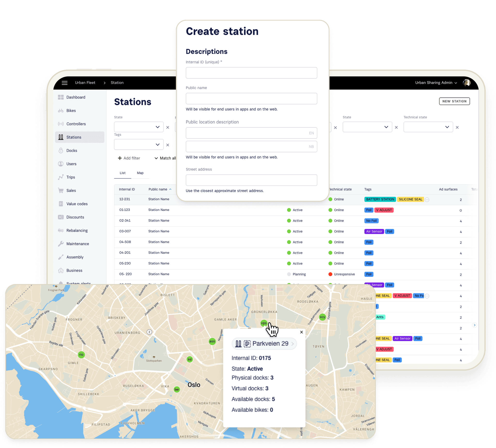Click the right-side scroll arrow on table
This screenshot has height=448, width=496.
pyautogui.click(x=474, y=325)
